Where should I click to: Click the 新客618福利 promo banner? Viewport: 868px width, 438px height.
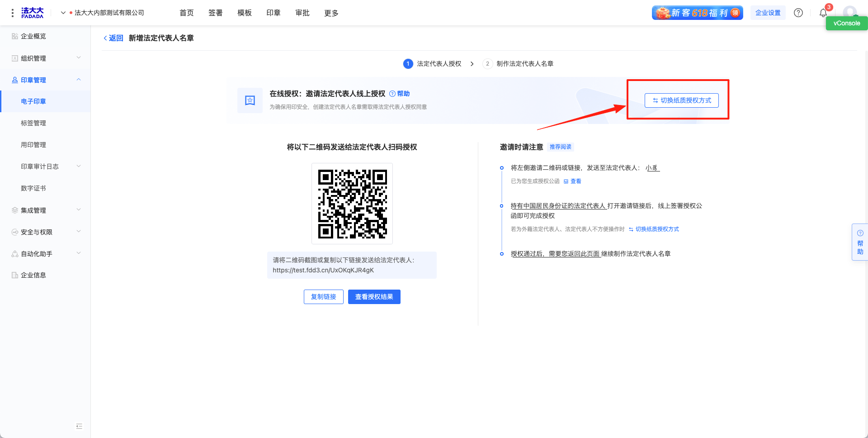point(697,13)
